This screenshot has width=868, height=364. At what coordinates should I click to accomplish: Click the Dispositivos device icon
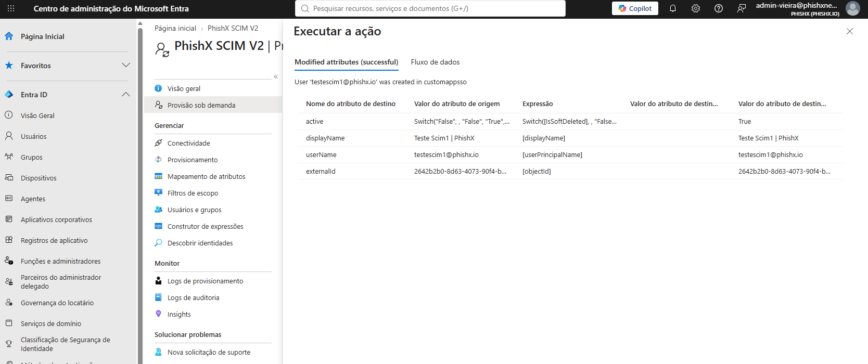pyautogui.click(x=9, y=177)
